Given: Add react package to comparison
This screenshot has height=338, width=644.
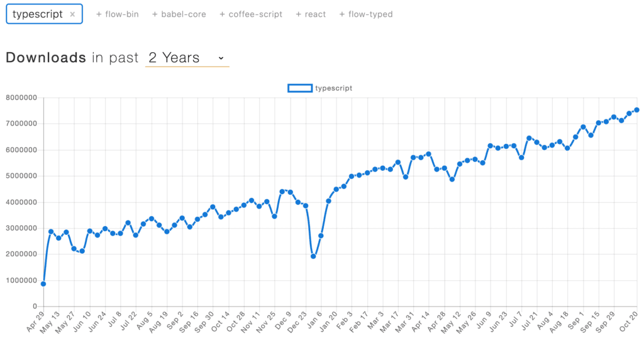Looking at the screenshot, I should point(311,14).
